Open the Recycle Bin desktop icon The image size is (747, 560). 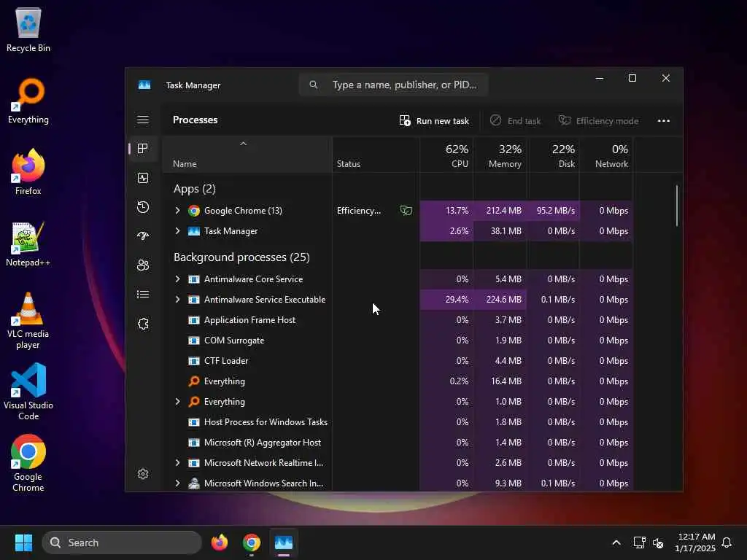28,29
